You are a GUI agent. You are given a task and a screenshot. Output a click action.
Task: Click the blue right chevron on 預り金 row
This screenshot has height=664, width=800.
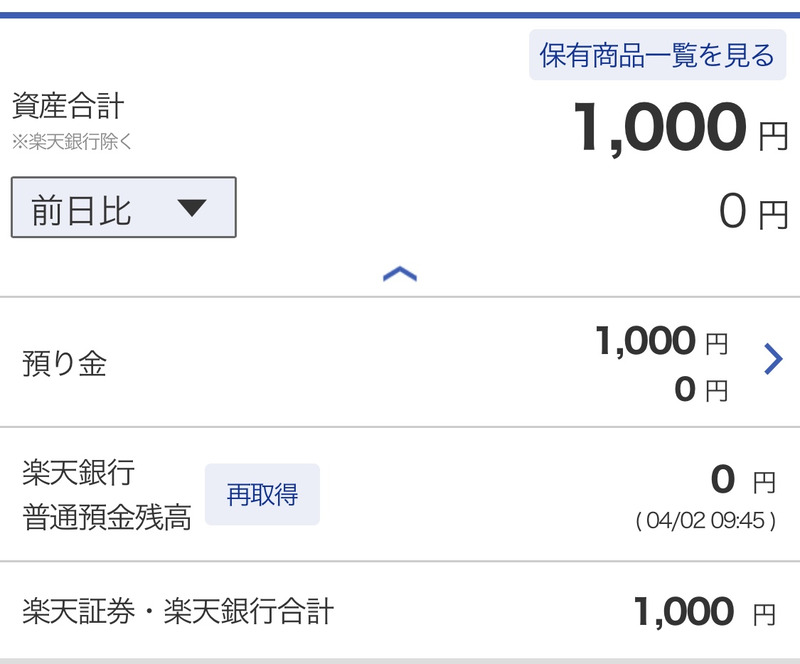[x=772, y=358]
